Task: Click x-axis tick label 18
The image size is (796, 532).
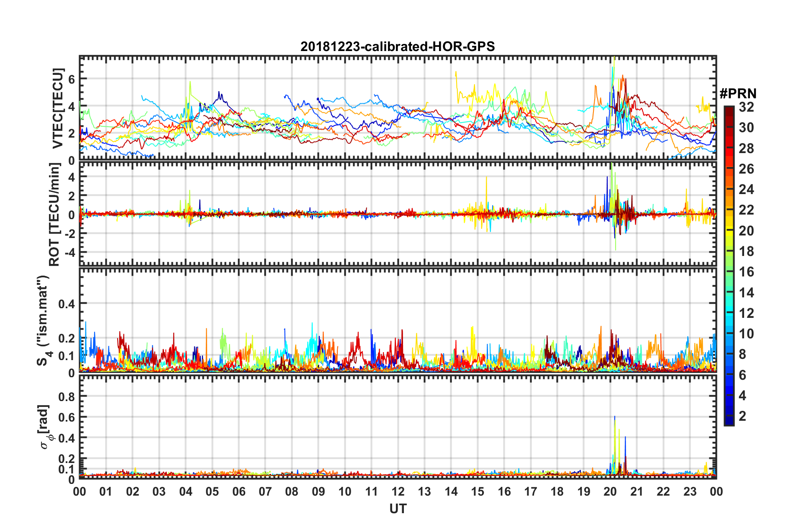Action: (557, 491)
